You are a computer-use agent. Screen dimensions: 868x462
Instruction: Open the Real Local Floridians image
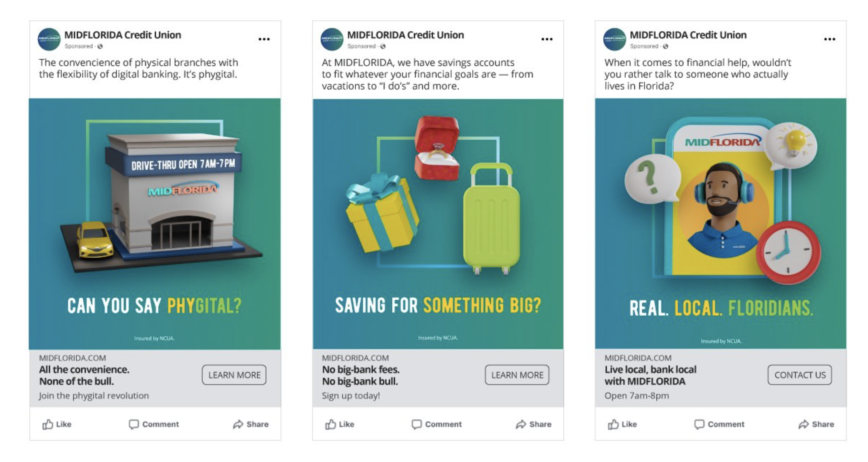(720, 224)
